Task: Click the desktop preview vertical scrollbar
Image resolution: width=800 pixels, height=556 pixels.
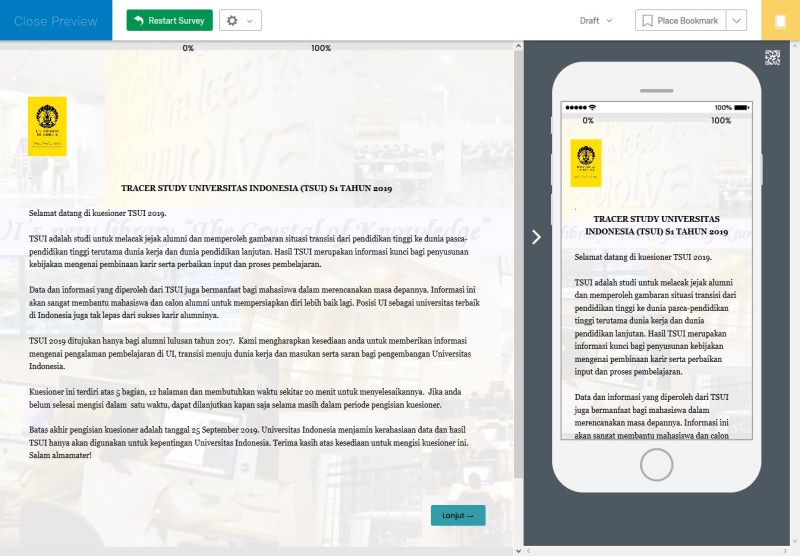Action: point(518,263)
